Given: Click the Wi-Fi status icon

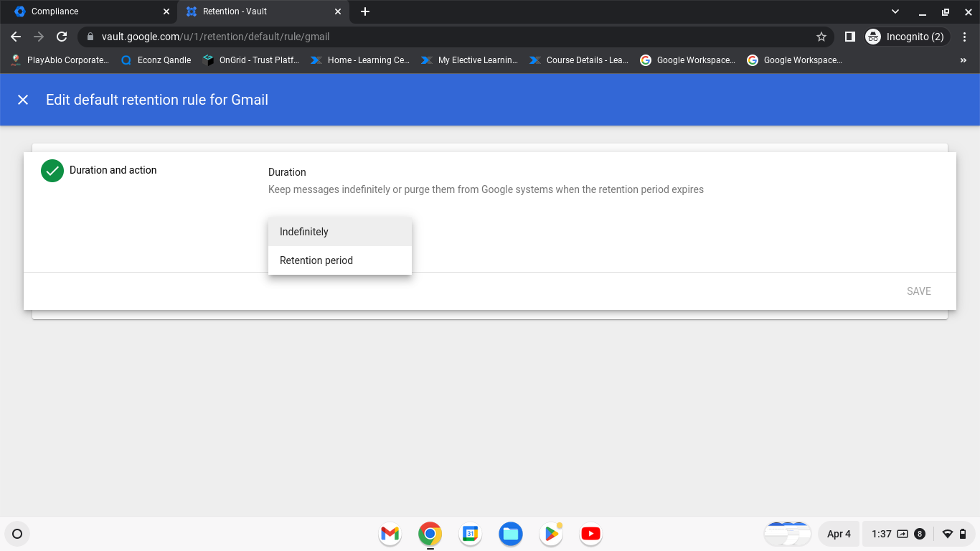Looking at the screenshot, I should [948, 534].
